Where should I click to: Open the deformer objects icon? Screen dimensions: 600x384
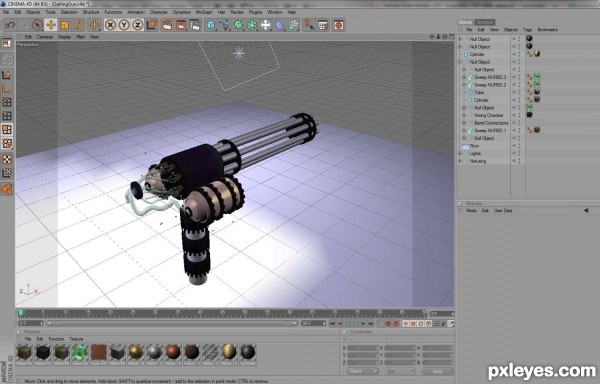point(280,25)
